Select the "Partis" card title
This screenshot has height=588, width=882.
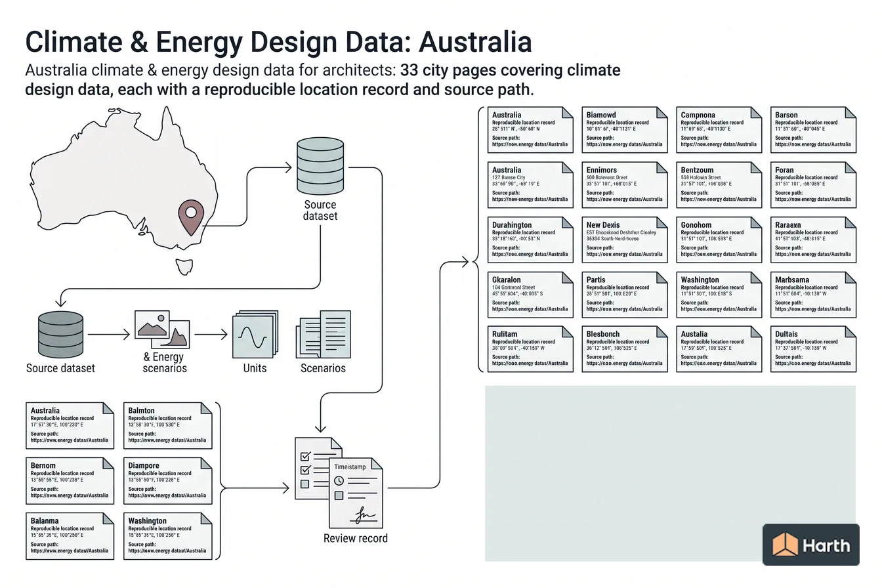(x=596, y=280)
